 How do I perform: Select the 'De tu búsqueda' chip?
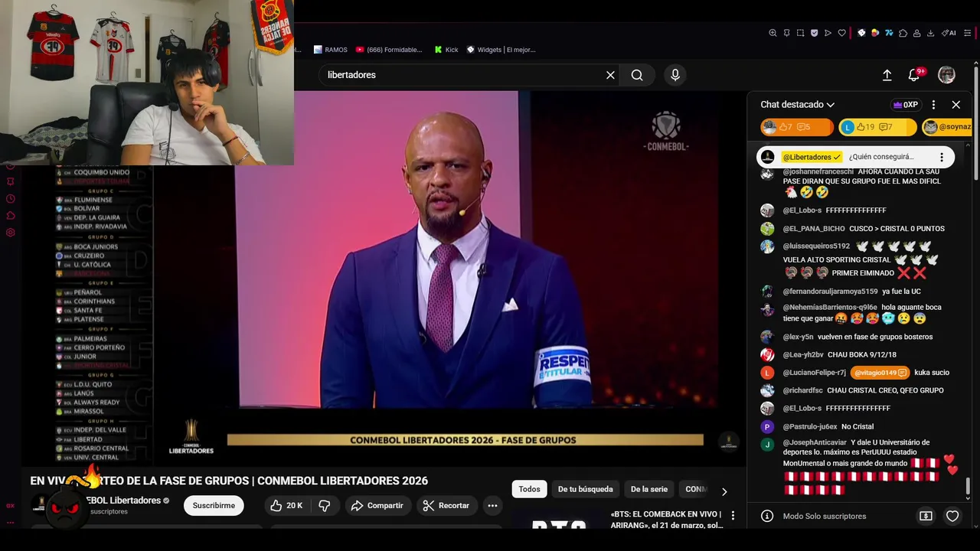tap(585, 489)
